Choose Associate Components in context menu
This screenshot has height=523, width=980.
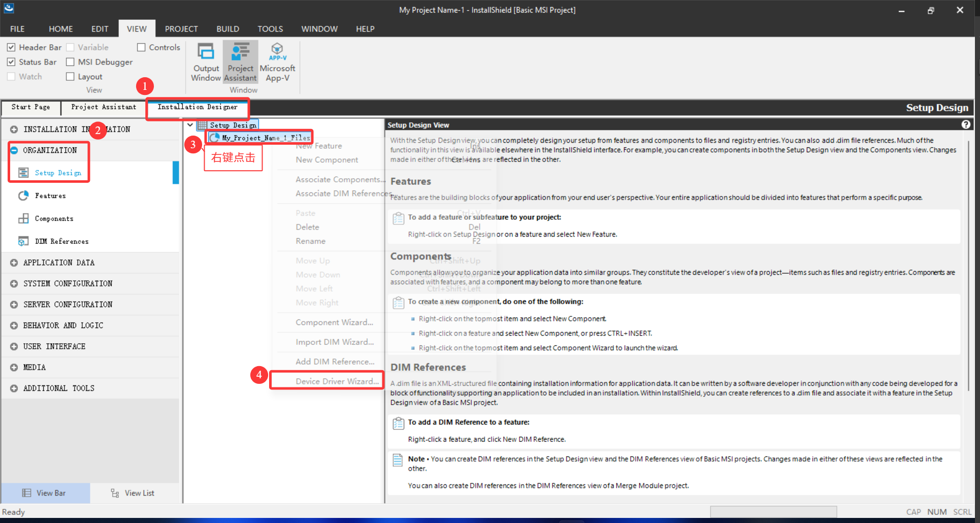340,179
